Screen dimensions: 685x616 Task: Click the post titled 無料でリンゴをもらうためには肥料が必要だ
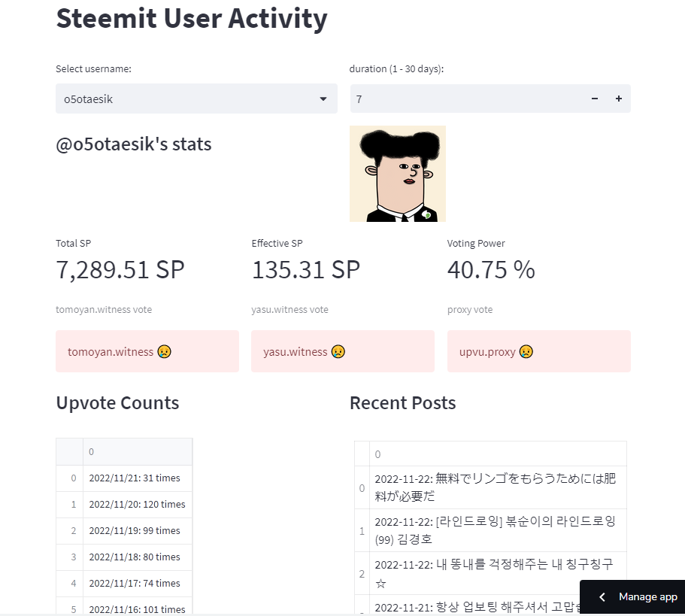pyautogui.click(x=498, y=487)
